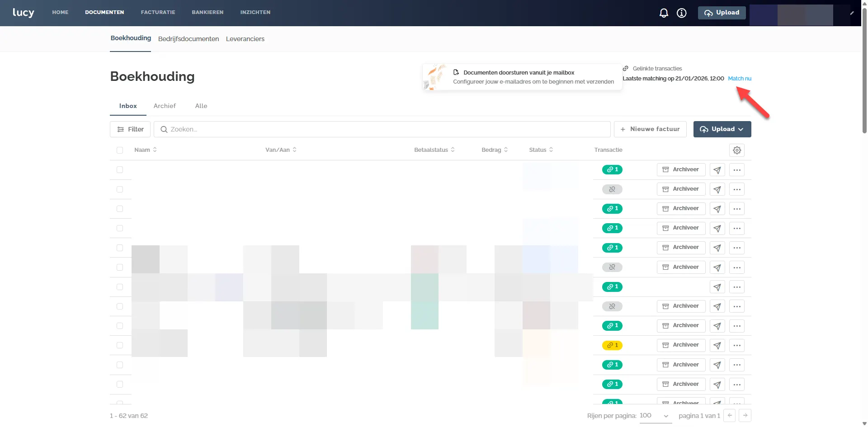The width and height of the screenshot is (868, 427).
Task: Open more options in the row without Archiveer
Action: coord(737,287)
